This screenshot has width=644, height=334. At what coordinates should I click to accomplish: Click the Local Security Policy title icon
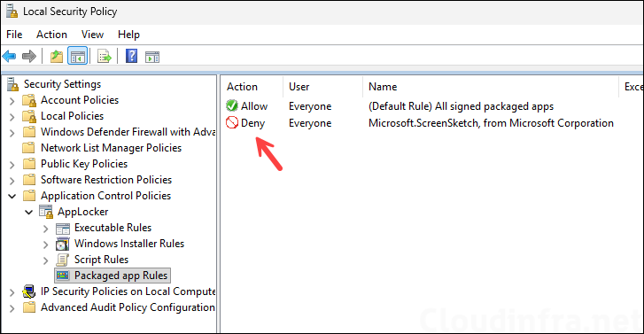pyautogui.click(x=12, y=12)
